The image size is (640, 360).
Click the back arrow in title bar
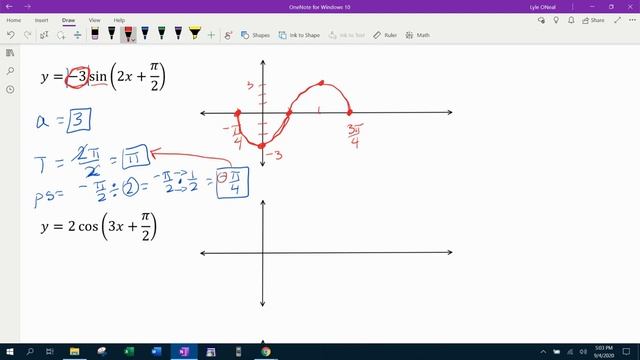pos(9,7)
